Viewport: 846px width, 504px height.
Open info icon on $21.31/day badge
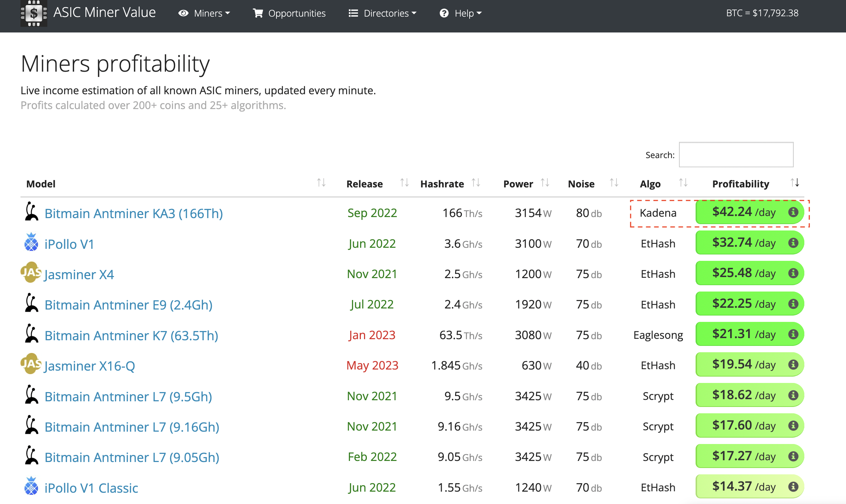pos(793,334)
